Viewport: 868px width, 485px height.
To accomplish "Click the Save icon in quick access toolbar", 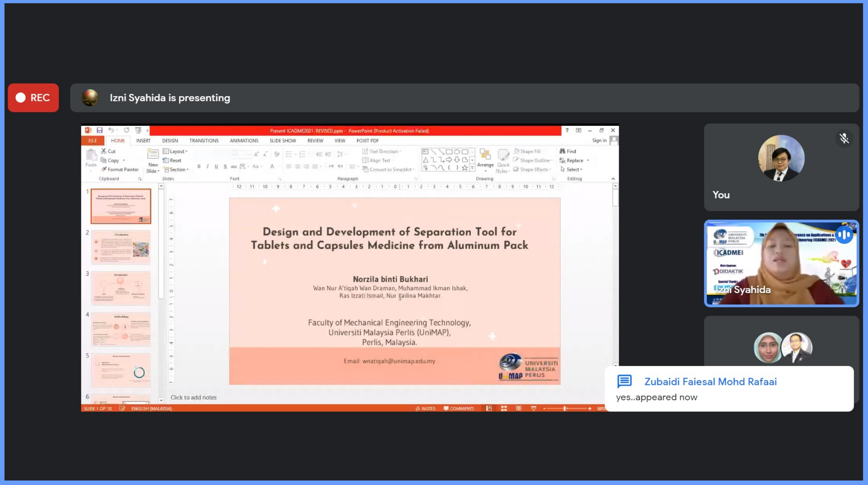I will [99, 130].
